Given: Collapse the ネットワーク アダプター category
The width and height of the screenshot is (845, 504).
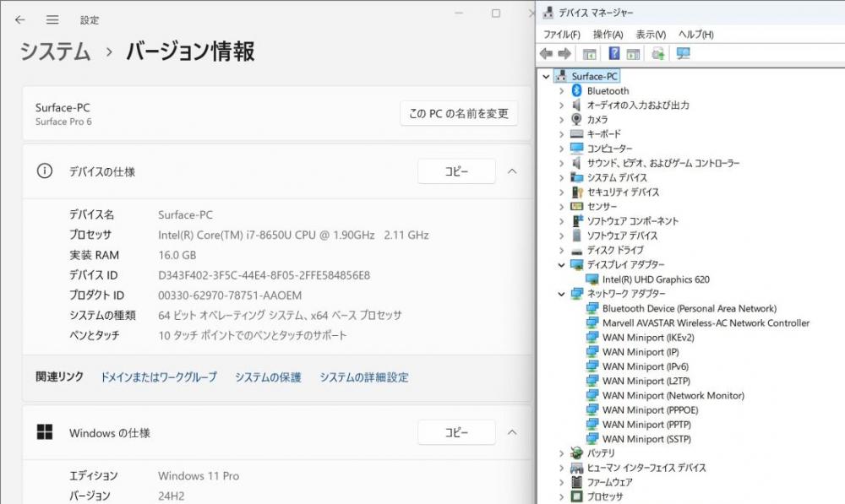Looking at the screenshot, I should (562, 294).
